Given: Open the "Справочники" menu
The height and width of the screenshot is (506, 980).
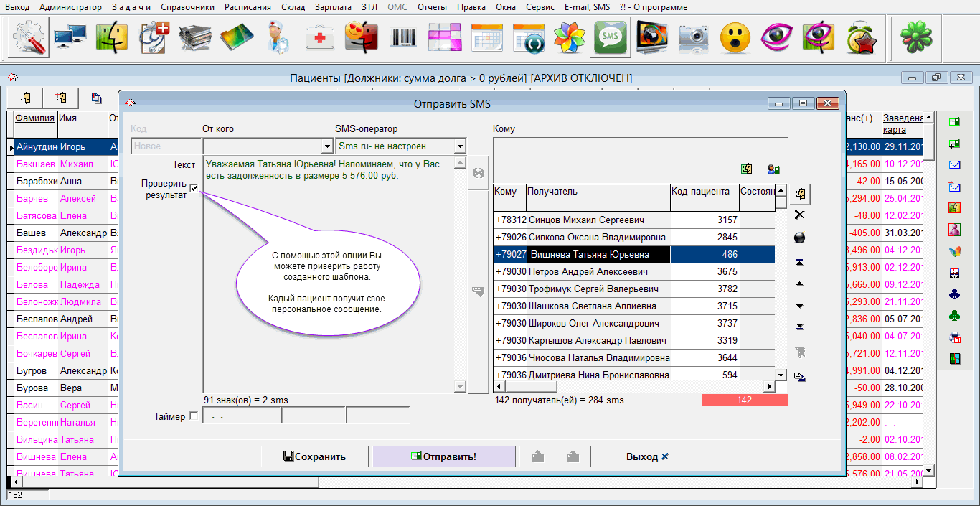Looking at the screenshot, I should pos(187,7).
